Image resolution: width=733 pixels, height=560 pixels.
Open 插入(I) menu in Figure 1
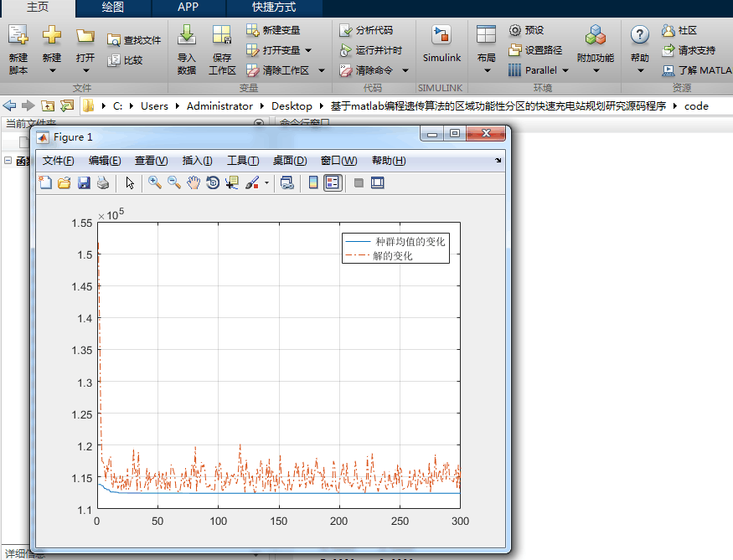[197, 161]
